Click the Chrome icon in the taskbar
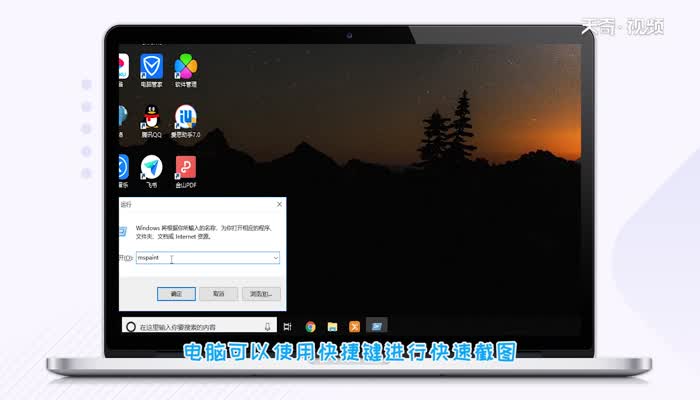Viewport: 700px width, 400px height. pos(310,327)
